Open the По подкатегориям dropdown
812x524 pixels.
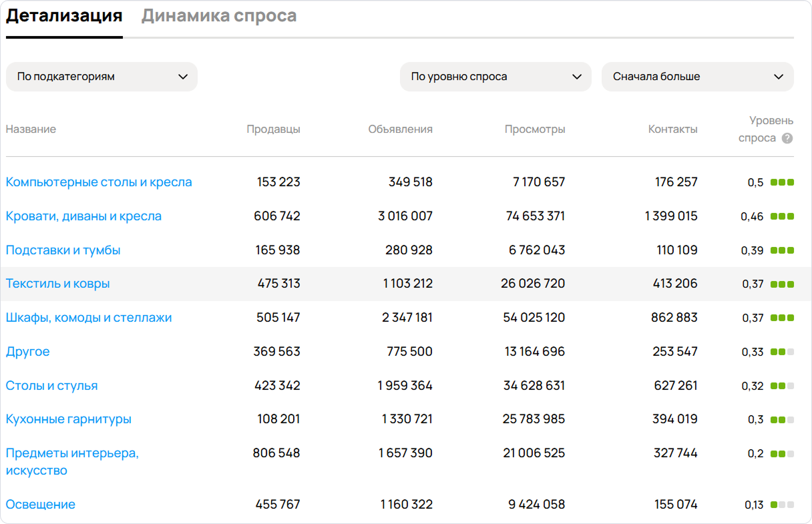[101, 77]
